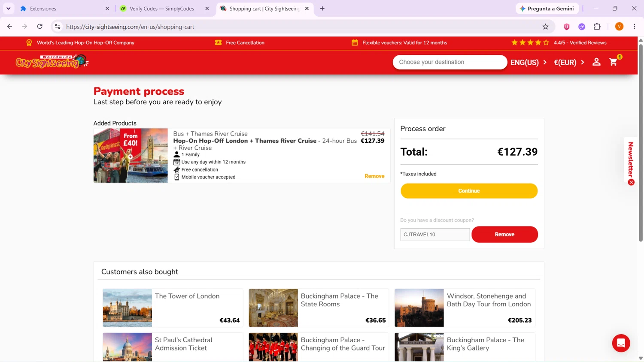644x362 pixels.
Task: Open Windsor, Stonehenge and Bath Day Tour card
Action: tap(465, 308)
